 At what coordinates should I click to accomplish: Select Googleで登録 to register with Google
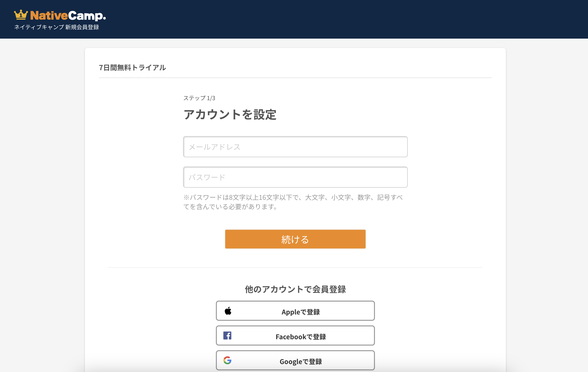click(x=295, y=361)
